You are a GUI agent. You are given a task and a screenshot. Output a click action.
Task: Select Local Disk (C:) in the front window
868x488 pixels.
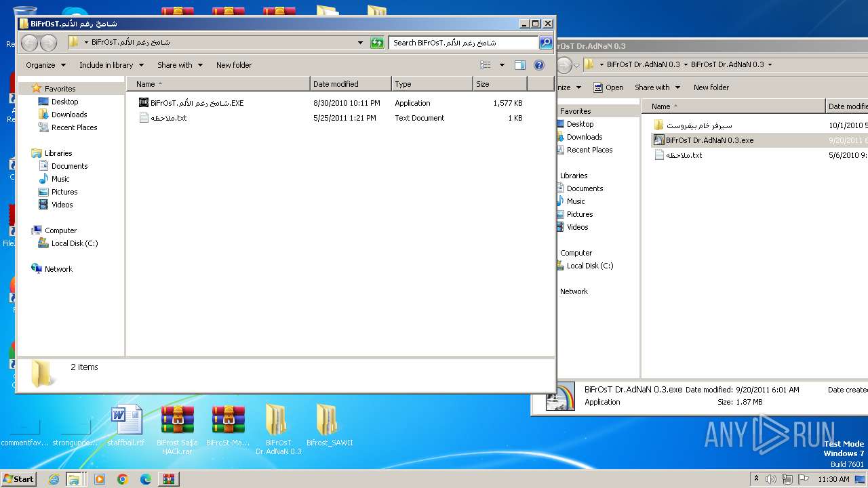[75, 243]
